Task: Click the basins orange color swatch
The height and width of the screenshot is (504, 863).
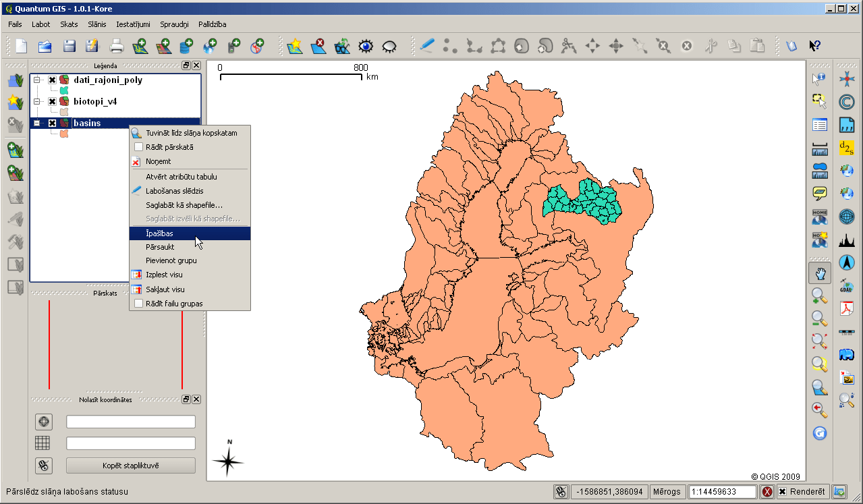Action: (64, 134)
